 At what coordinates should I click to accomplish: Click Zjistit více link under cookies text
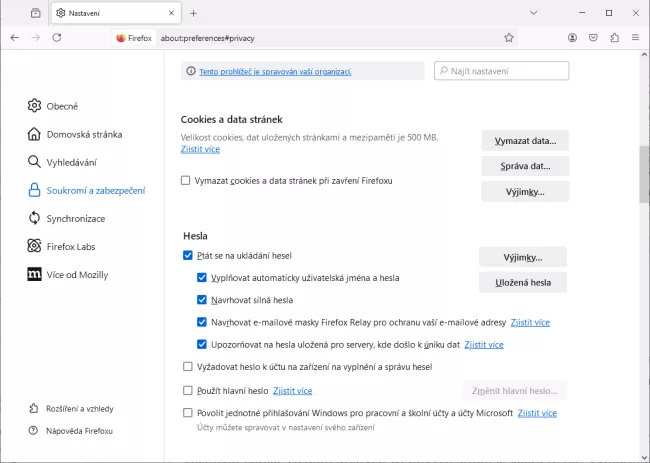click(x=200, y=149)
